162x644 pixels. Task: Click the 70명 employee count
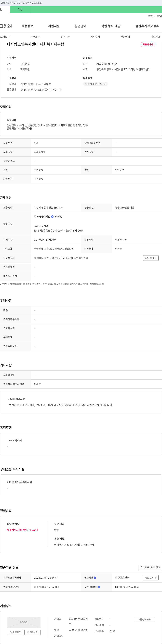click(112, 631)
